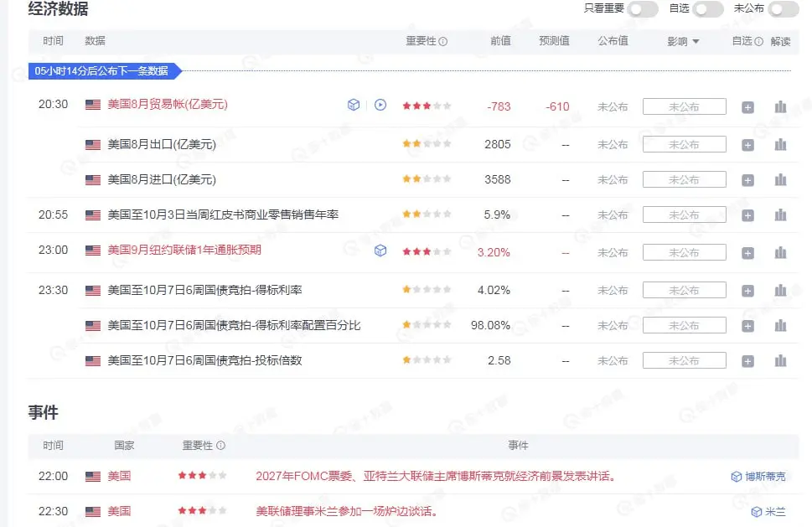Open 美国8月出口(亿美元) data link

tap(162, 144)
